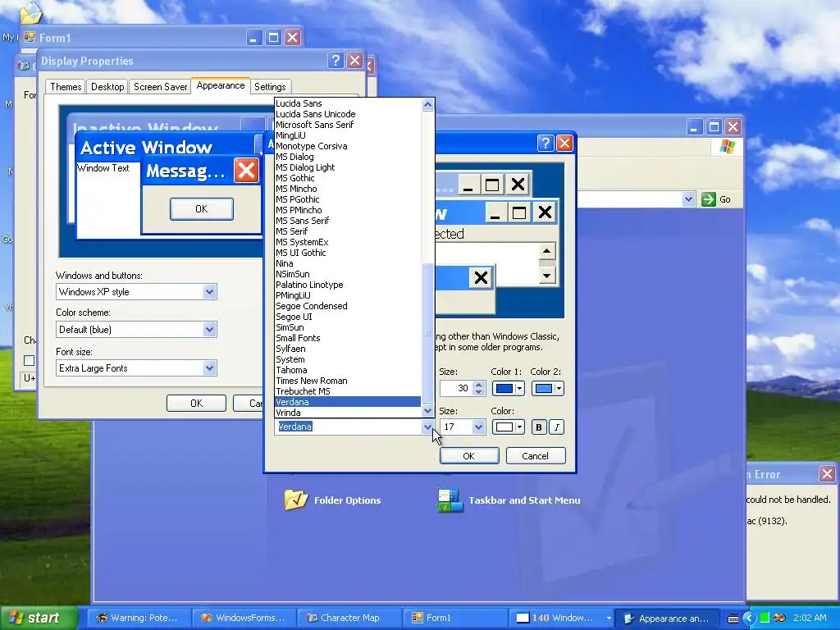Viewport: 840px width, 630px height.
Task: Open the Warning: Pote... taskbar item
Action: [138, 618]
